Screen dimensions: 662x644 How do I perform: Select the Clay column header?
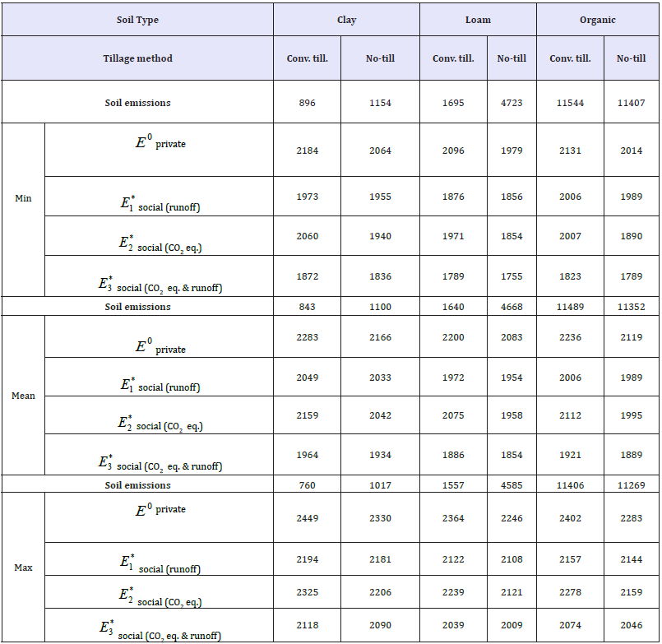tap(346, 20)
